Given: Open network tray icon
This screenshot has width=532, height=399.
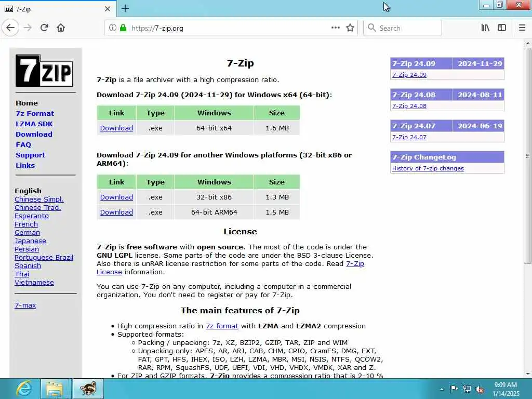Looking at the screenshot, I should pos(467,389).
